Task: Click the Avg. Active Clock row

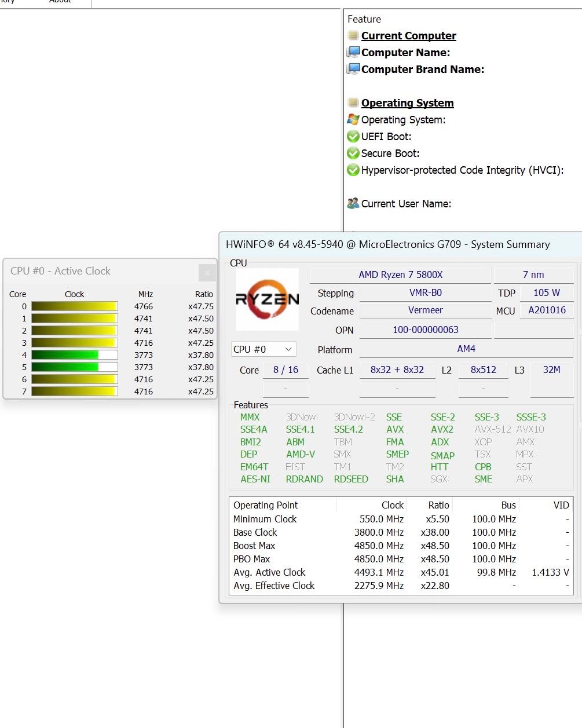Action: point(401,572)
